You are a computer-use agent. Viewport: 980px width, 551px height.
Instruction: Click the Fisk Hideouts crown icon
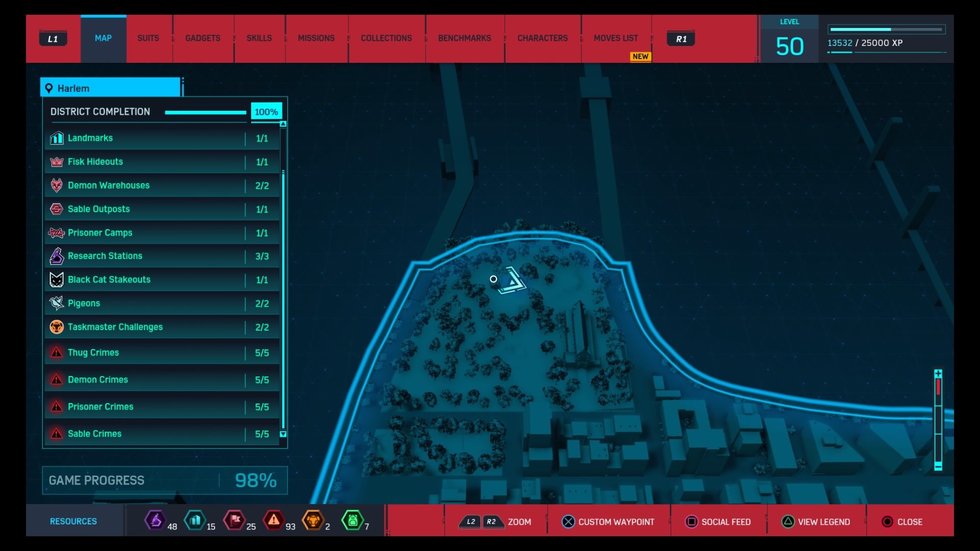(57, 161)
